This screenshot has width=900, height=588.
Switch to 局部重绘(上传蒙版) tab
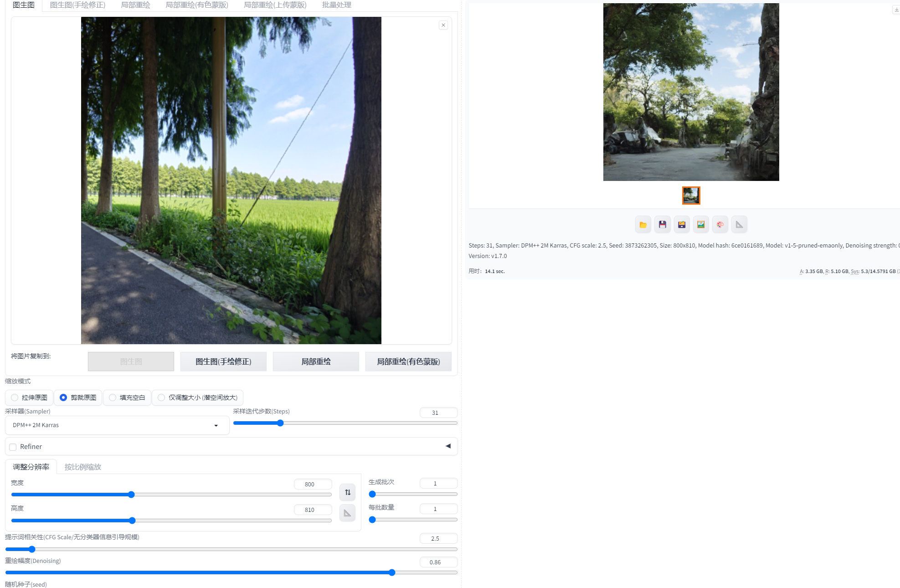pos(275,5)
